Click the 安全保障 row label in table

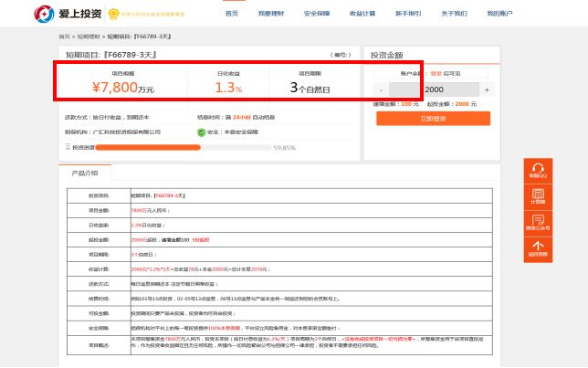[x=99, y=328]
